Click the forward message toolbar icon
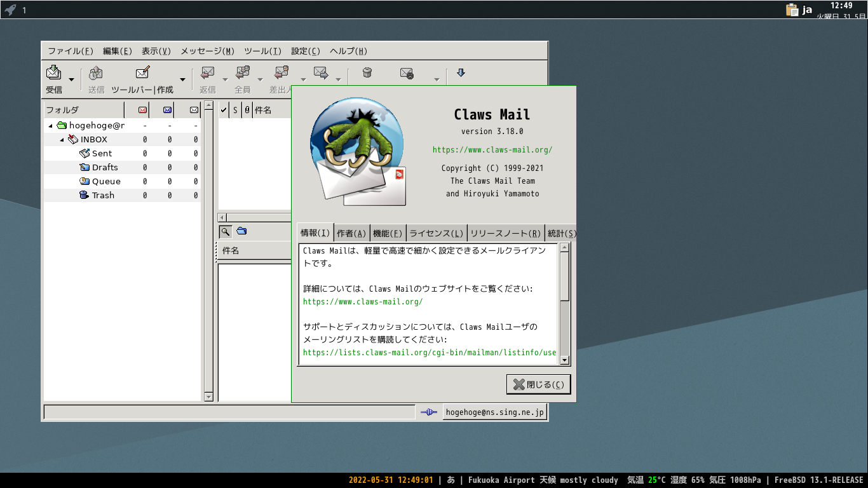Screen dimensions: 868x488 (x=320, y=72)
